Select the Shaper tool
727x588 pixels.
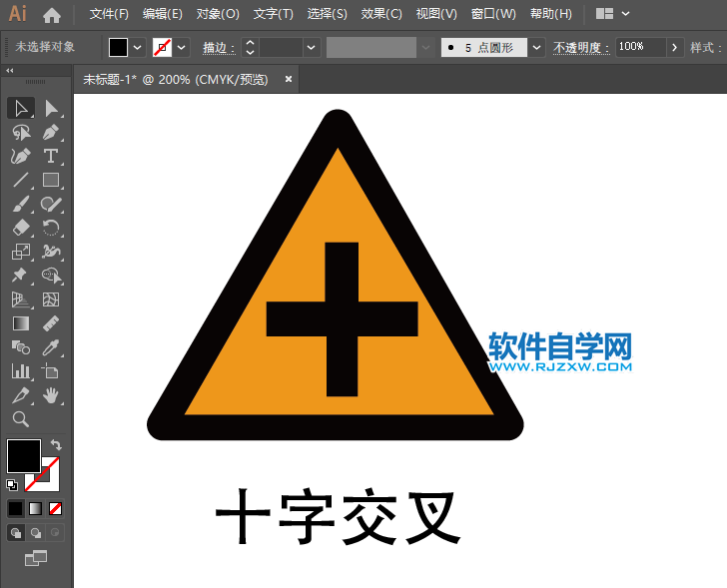tap(51, 204)
